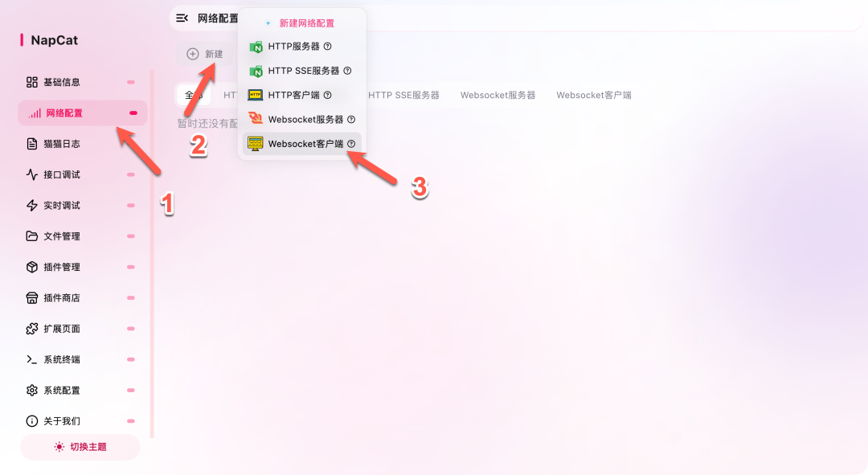Open the help icon beside HTTP客户端
868x475 pixels.
(328, 95)
